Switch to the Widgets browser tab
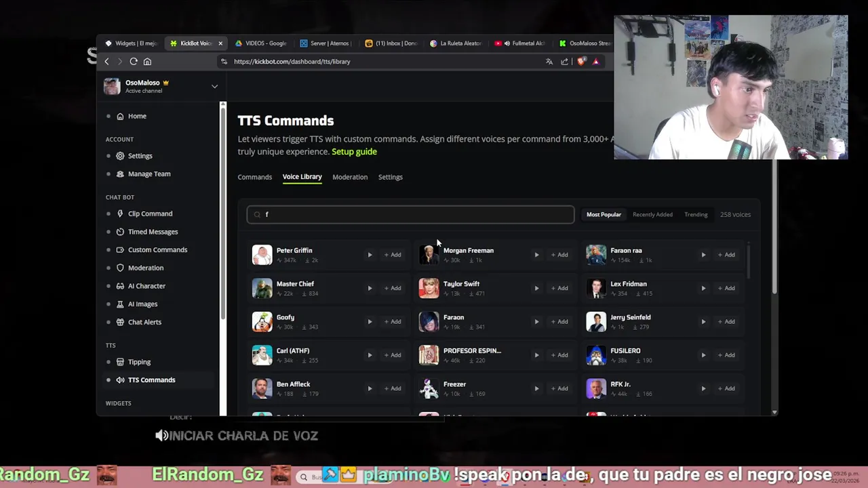 [130, 43]
